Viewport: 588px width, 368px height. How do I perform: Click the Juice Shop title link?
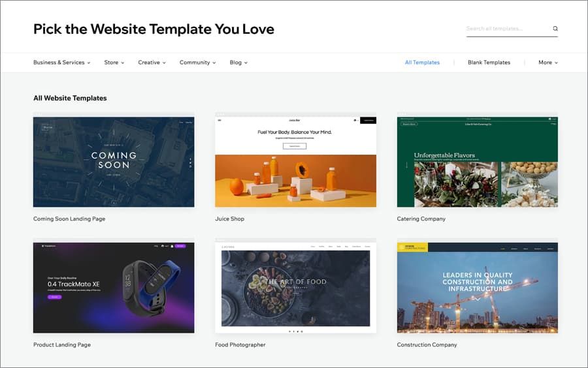[229, 219]
